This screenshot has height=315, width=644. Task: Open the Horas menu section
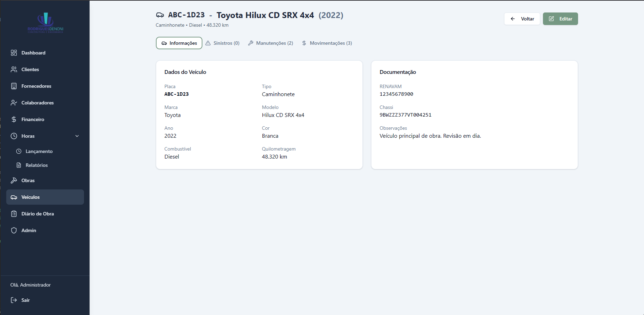pos(28,136)
